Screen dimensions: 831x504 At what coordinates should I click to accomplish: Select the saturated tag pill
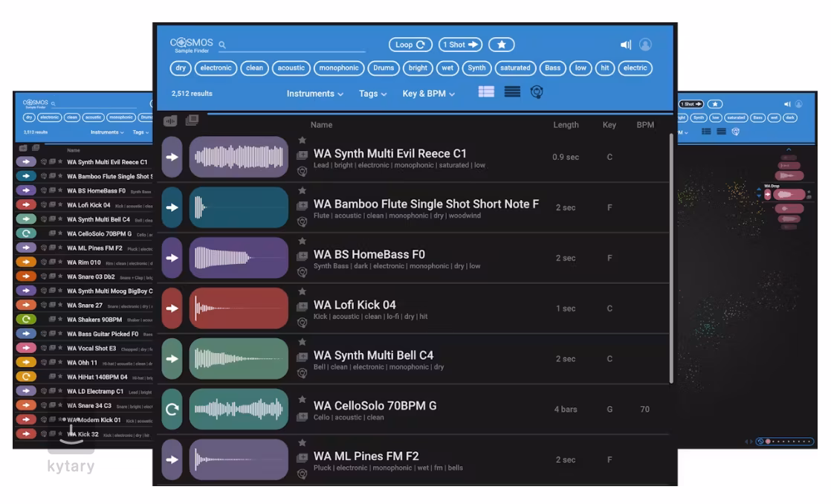pos(515,68)
